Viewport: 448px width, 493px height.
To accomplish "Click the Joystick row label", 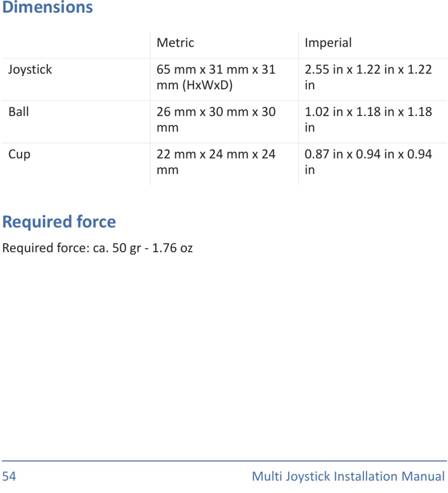I will click(x=30, y=70).
